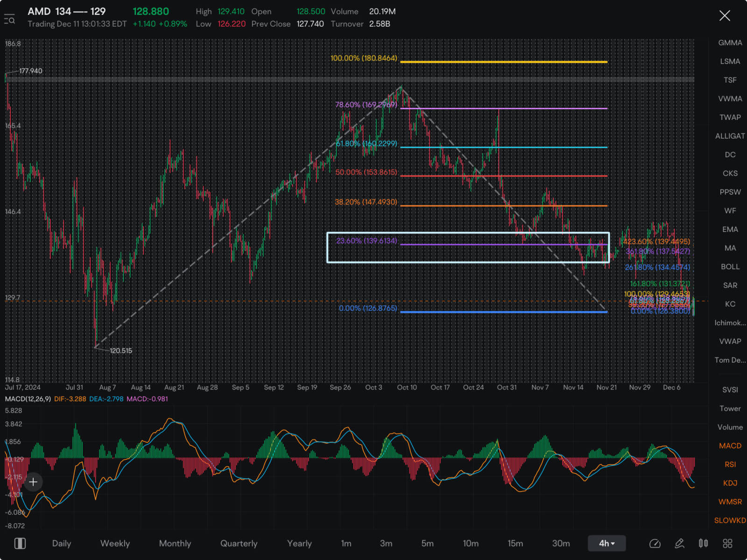Enable the ALLIGAT indicator
The height and width of the screenshot is (560, 747).
click(730, 136)
